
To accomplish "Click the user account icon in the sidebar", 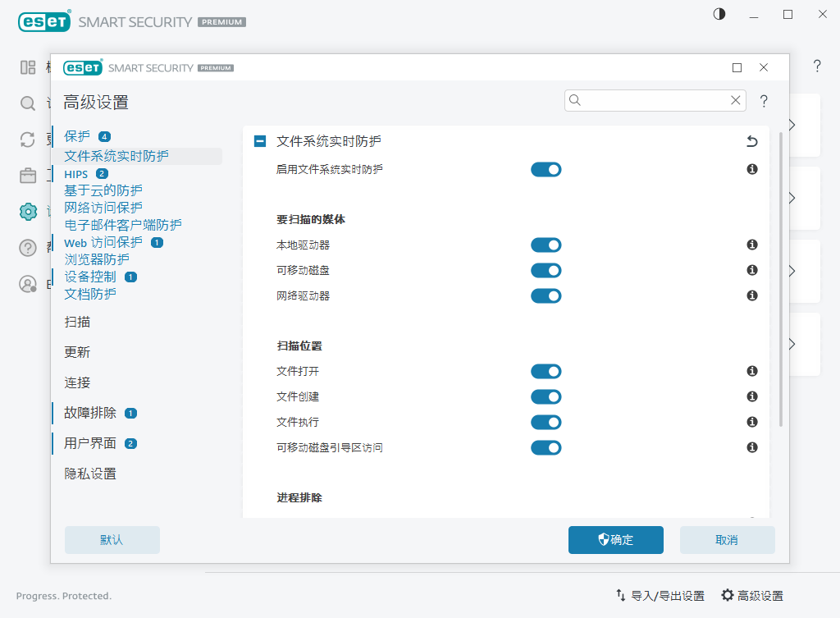I will (x=27, y=284).
